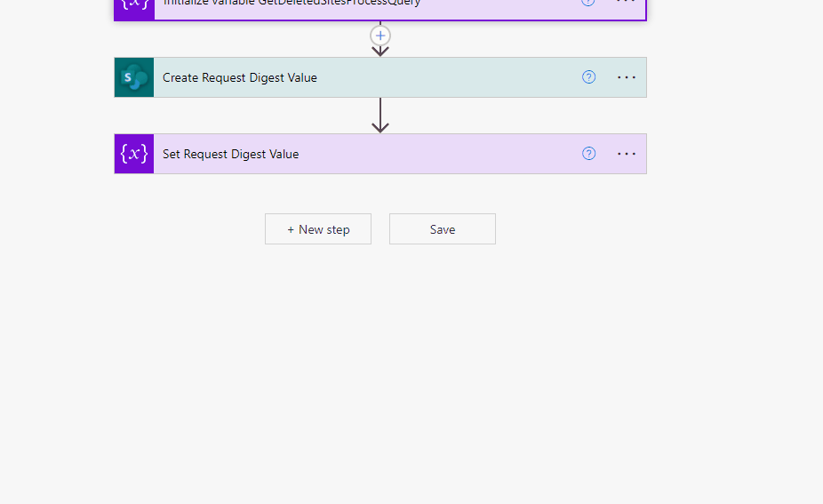The width and height of the screenshot is (823, 504).
Task: Click the 'Set Request Digest Value' title text
Action: tap(230, 154)
